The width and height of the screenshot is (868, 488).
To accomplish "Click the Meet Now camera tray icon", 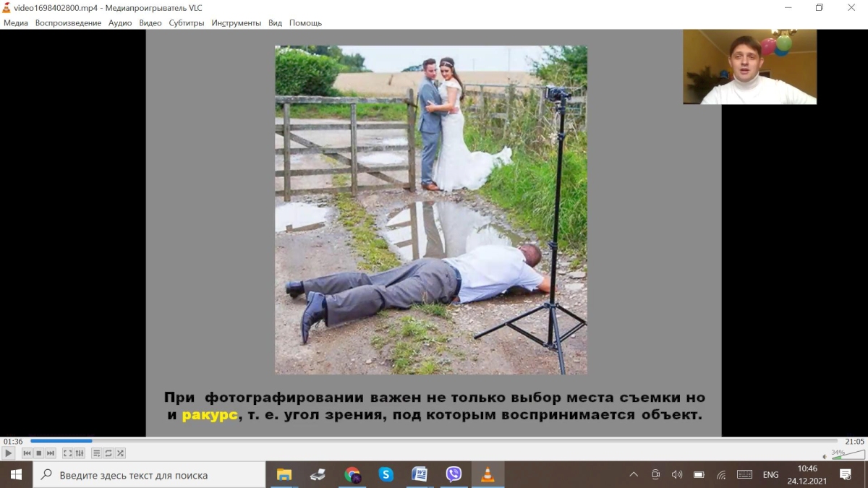I will point(655,475).
